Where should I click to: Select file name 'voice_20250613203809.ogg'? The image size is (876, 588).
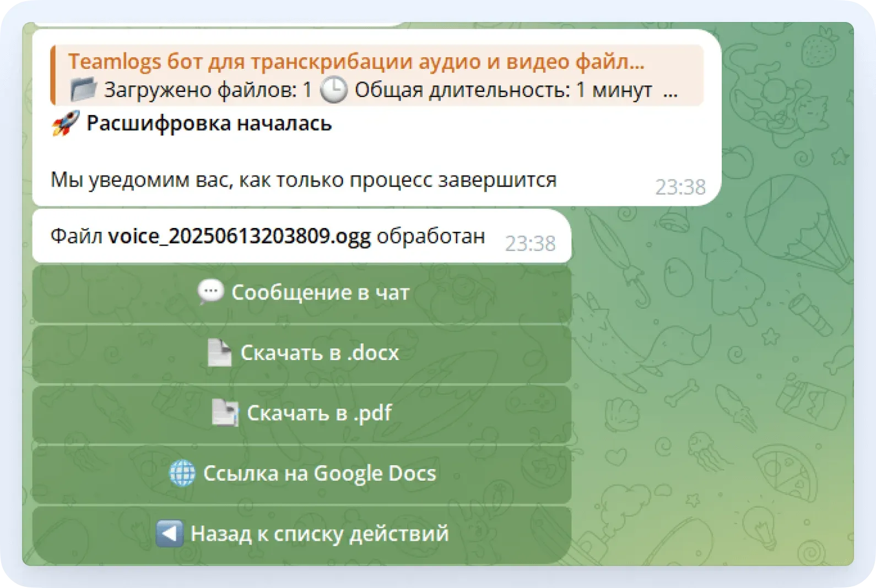coord(239,236)
